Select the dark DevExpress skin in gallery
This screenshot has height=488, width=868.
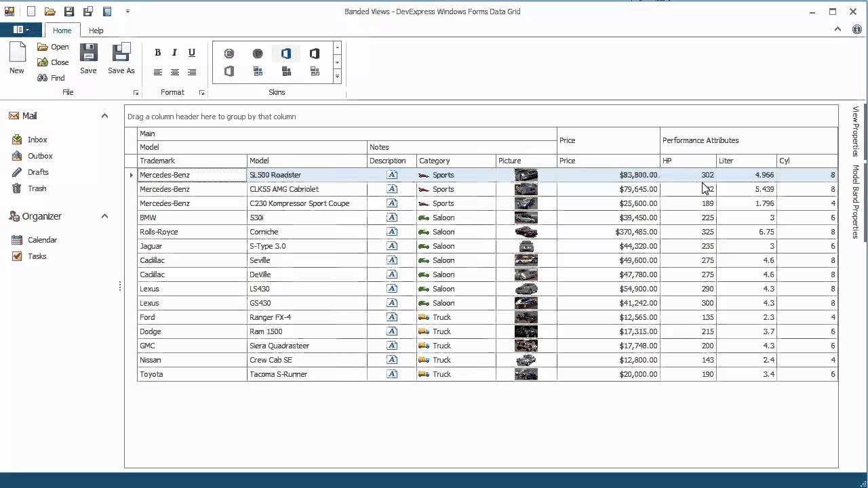(258, 54)
